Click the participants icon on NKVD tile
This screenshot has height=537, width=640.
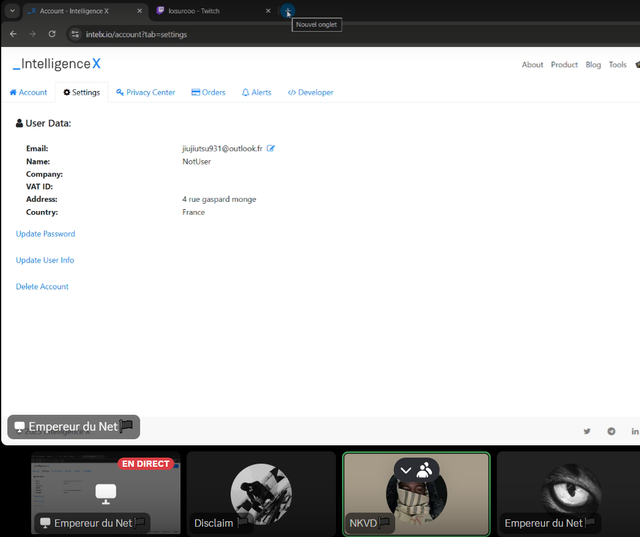pyautogui.click(x=424, y=470)
